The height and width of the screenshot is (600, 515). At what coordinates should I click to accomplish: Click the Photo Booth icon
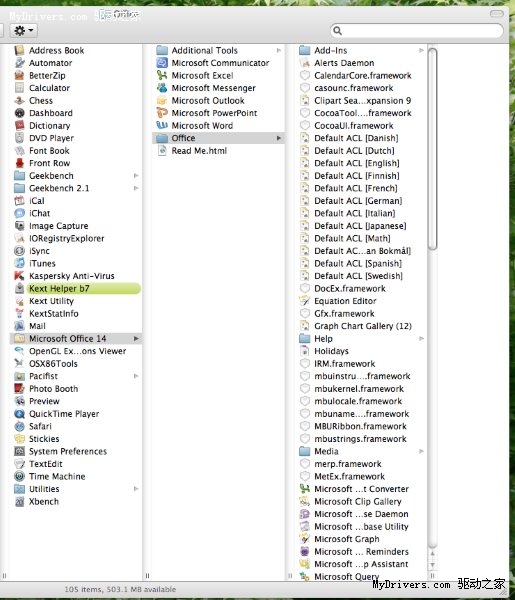click(19, 389)
